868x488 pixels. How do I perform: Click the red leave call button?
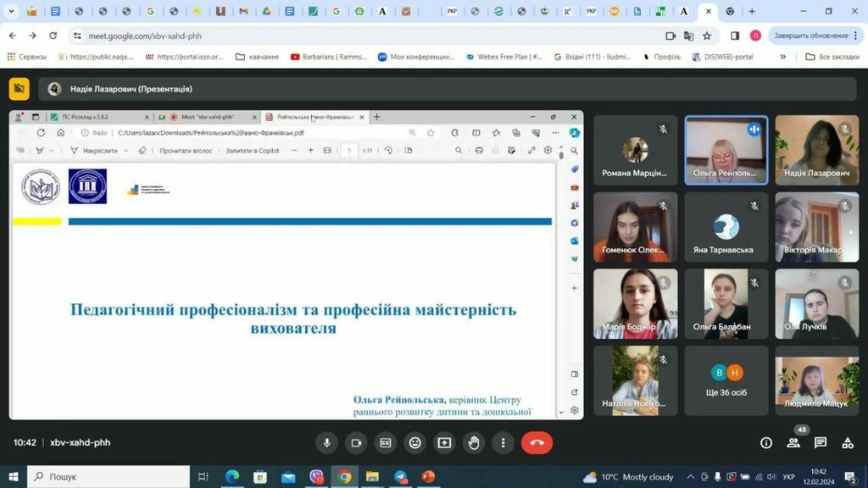(x=537, y=442)
